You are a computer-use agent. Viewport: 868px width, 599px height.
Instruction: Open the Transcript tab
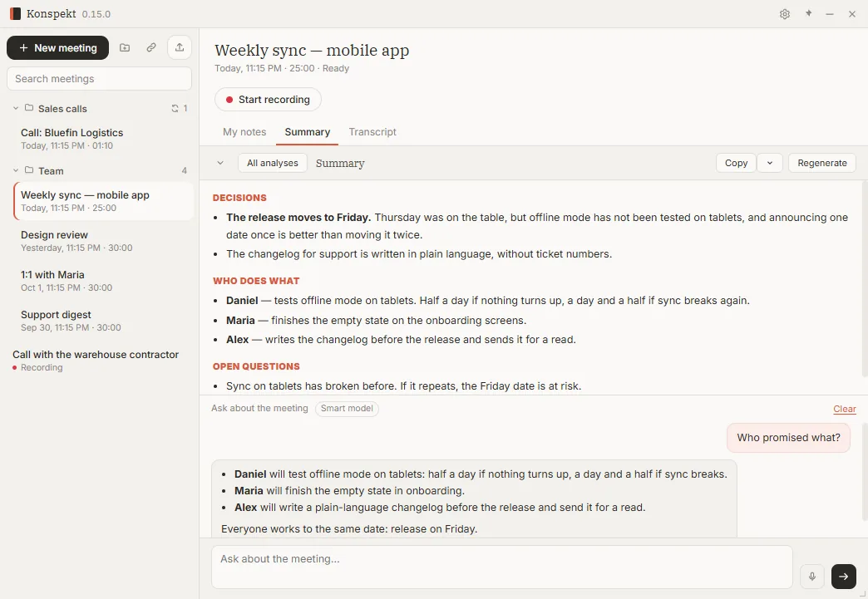tap(372, 132)
